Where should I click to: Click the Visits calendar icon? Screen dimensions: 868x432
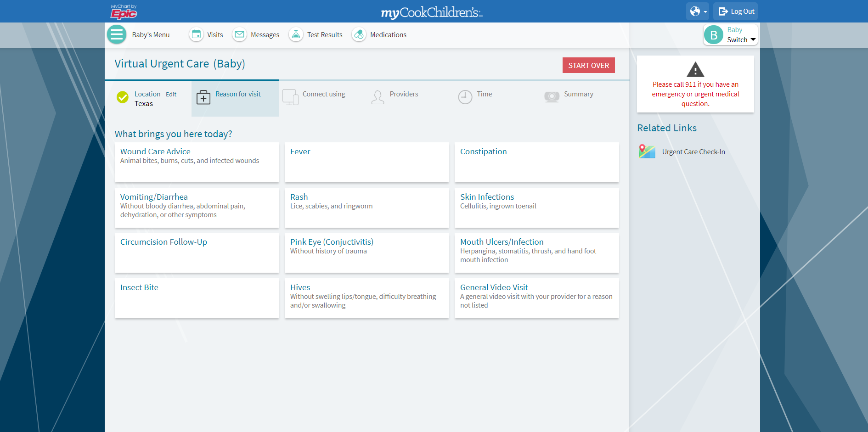click(196, 35)
